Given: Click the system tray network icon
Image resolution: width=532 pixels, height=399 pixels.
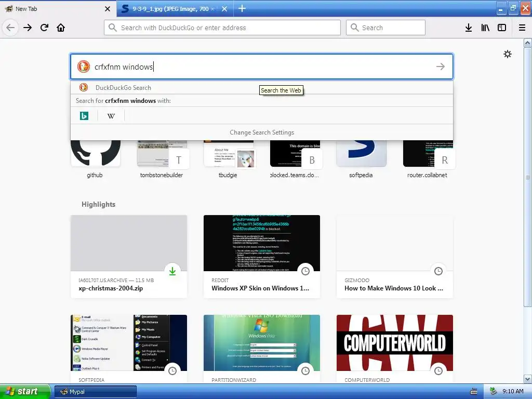Looking at the screenshot, I should [x=493, y=392].
